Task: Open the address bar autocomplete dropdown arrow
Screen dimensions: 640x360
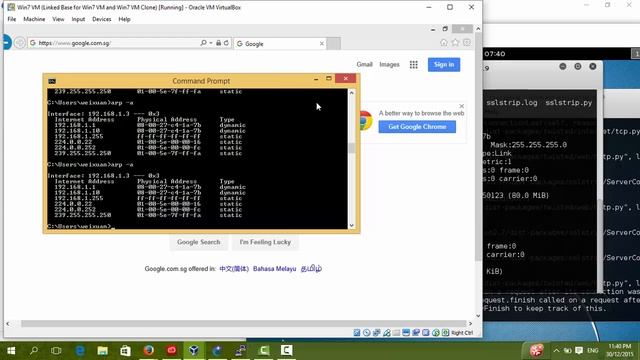Action: [x=211, y=43]
